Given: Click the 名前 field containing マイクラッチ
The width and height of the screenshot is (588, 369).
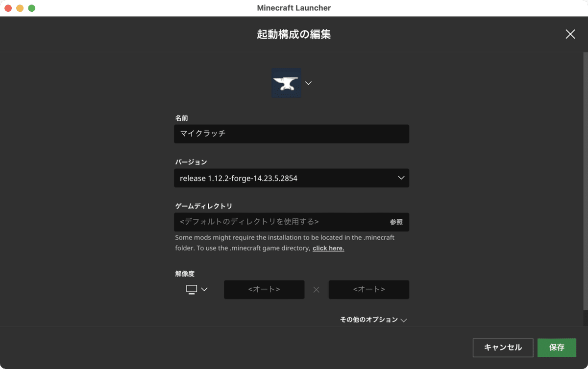Looking at the screenshot, I should (292, 134).
